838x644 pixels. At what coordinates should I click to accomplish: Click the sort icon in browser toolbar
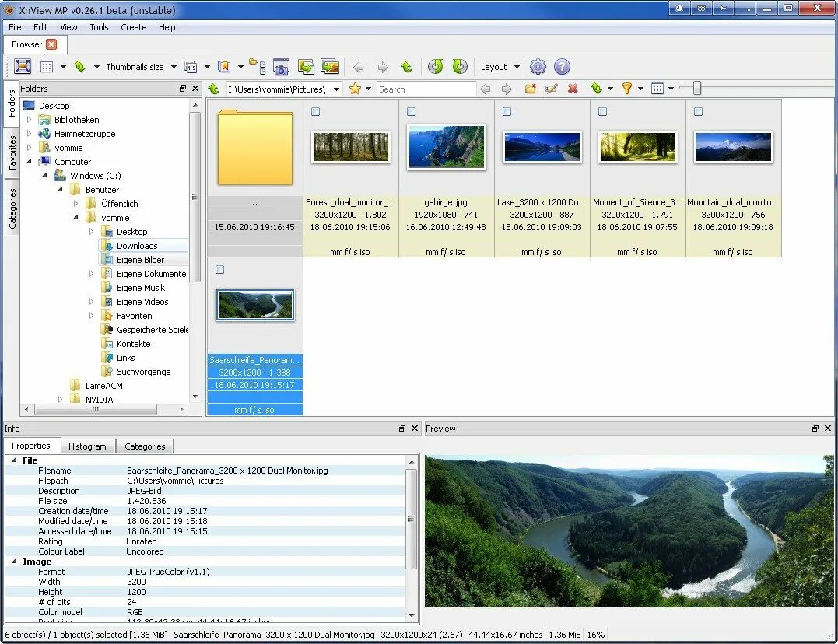click(x=597, y=89)
